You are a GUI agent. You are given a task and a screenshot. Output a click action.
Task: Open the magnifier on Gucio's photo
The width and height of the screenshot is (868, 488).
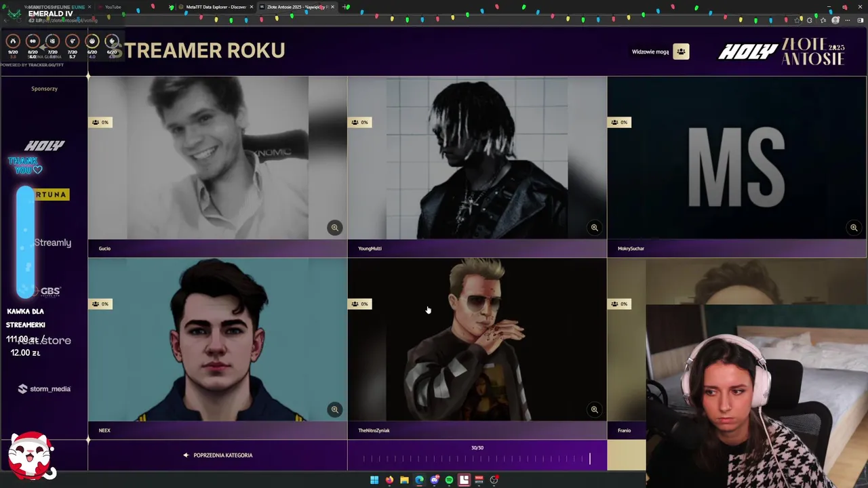tap(334, 228)
